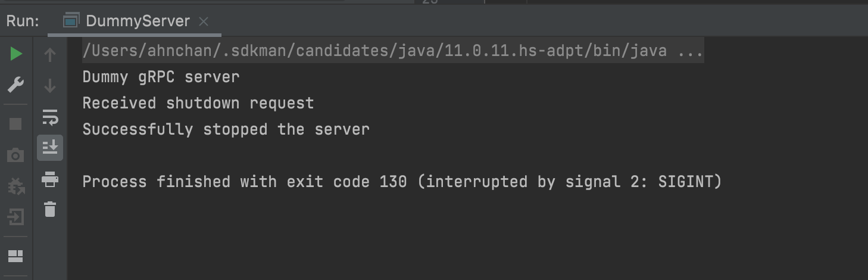Toggle scroll to end of console
The width and height of the screenshot is (868, 280).
(50, 147)
